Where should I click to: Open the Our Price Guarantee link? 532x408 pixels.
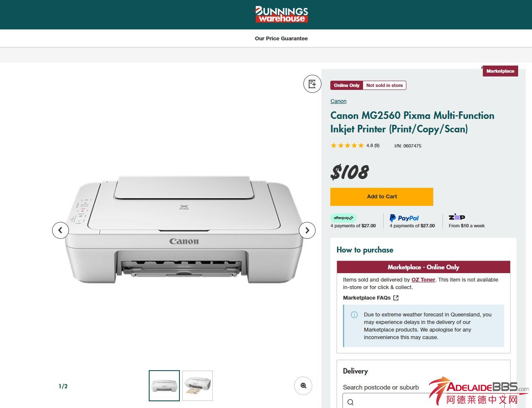(x=281, y=38)
